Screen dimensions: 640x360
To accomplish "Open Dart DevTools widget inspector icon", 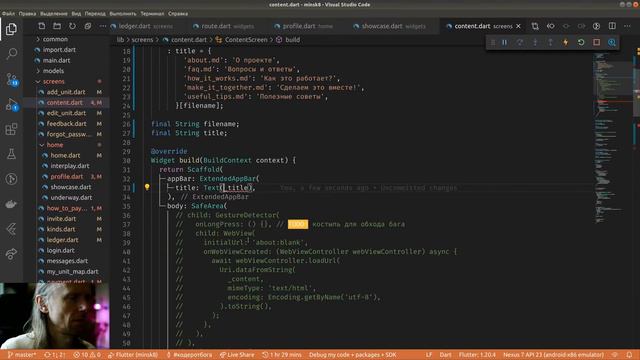I will (611, 42).
